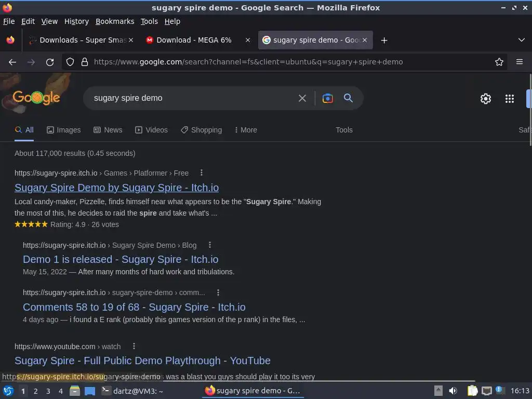Image resolution: width=532 pixels, height=399 pixels.
Task: Show hidden tray icons arrow
Action: tap(438, 391)
